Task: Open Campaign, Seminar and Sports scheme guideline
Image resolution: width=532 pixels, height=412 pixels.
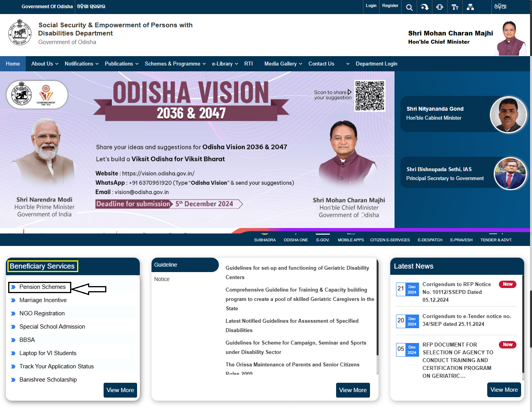Action: [x=296, y=347]
